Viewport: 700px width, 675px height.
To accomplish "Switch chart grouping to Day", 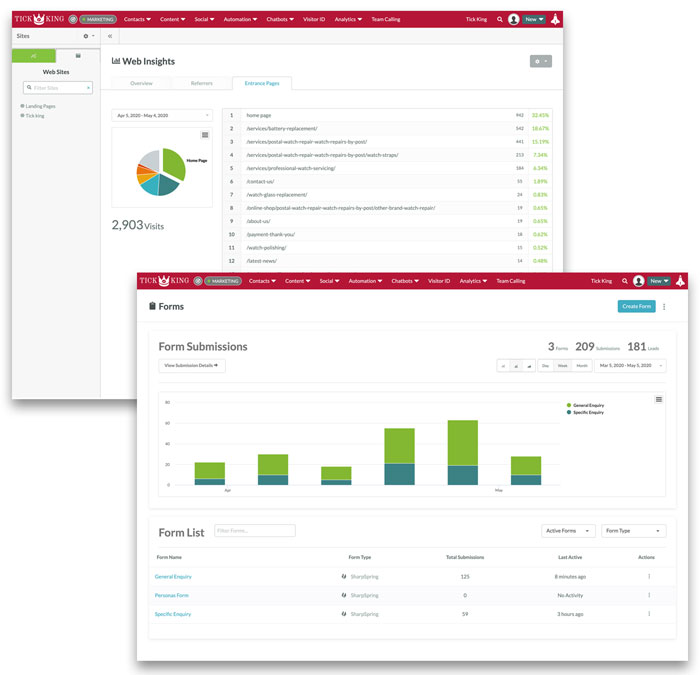I will click(545, 366).
